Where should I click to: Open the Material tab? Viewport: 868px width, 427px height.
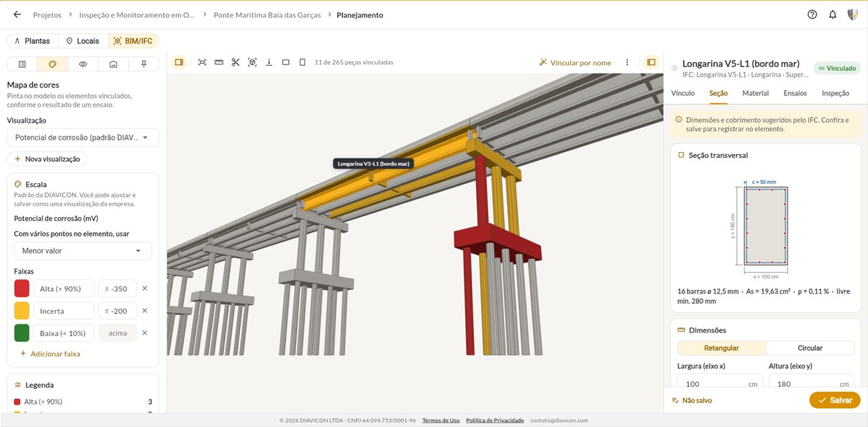[755, 93]
